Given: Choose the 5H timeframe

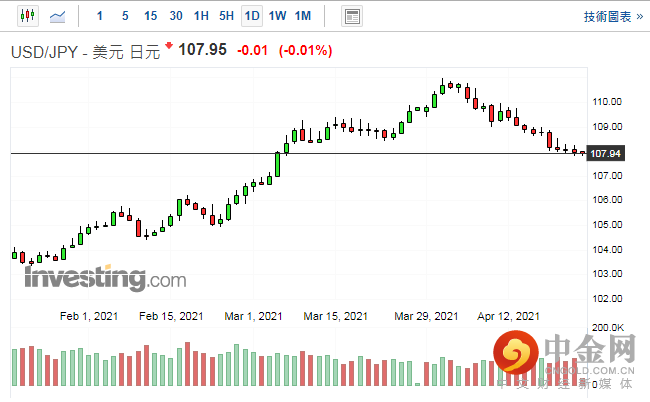Looking at the screenshot, I should pyautogui.click(x=226, y=16).
